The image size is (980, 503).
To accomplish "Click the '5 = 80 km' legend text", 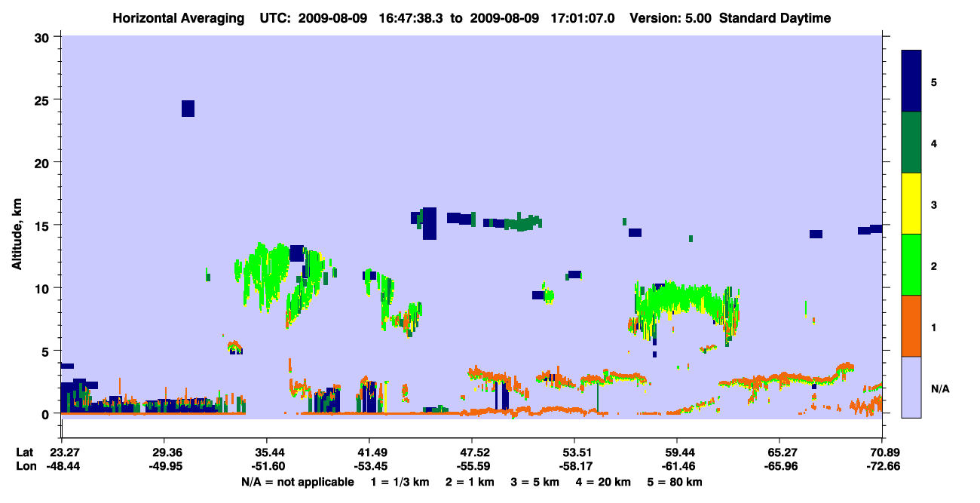I will 675,482.
